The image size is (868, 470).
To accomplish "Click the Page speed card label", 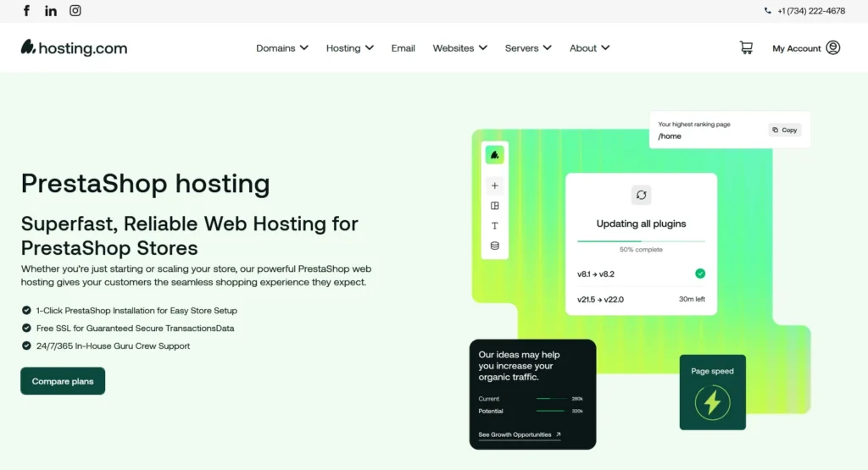I will tap(712, 371).
